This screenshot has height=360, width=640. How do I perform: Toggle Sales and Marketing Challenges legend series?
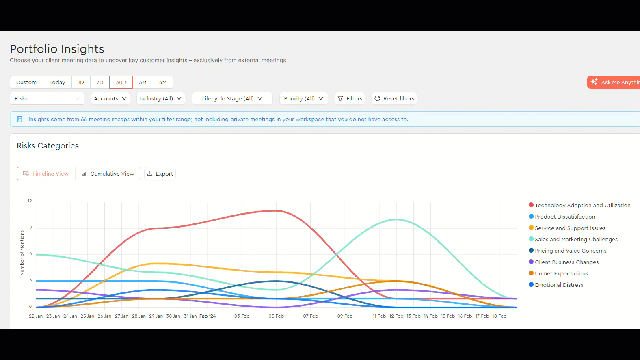point(573,239)
